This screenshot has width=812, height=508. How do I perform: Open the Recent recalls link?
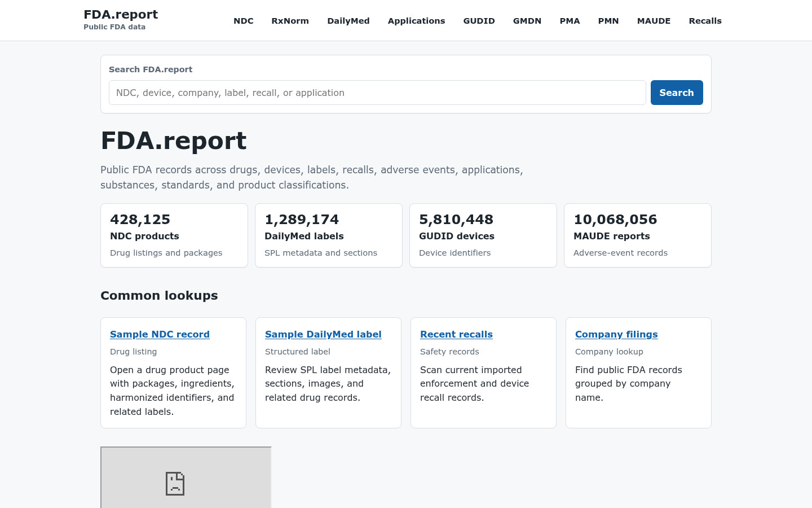(456, 334)
